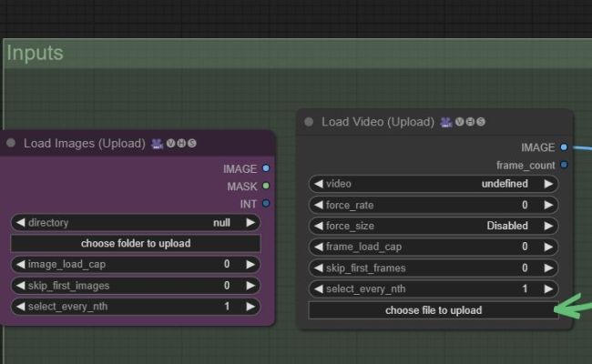This screenshot has height=364, width=592.
Task: Open the video combo showing undefined
Action: point(433,184)
